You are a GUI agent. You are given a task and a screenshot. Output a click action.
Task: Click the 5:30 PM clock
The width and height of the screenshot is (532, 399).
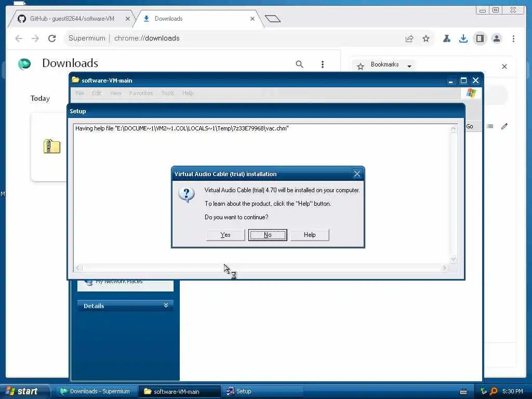coord(513,391)
